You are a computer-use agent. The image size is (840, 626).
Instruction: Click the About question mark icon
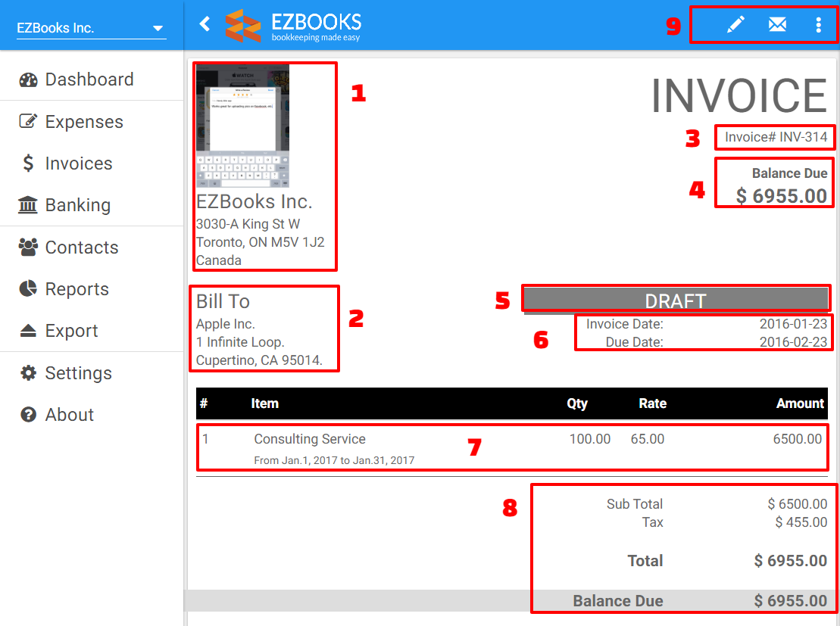coord(28,415)
